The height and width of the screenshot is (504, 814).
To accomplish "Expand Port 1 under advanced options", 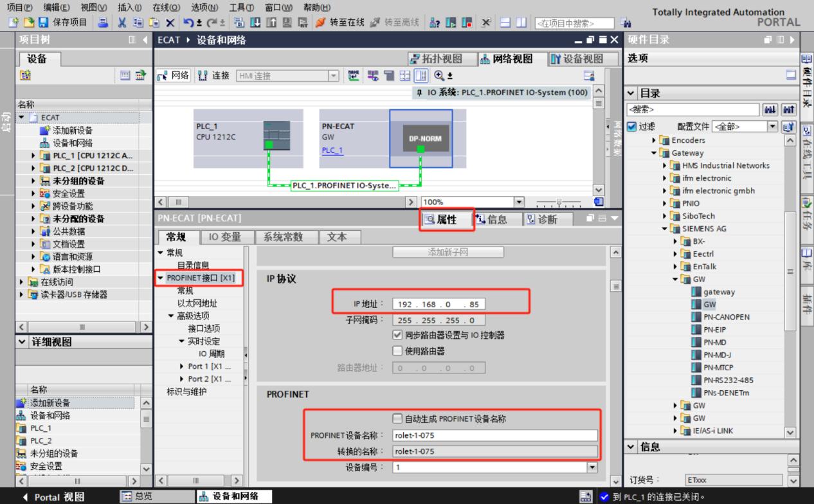I will pyautogui.click(x=182, y=366).
